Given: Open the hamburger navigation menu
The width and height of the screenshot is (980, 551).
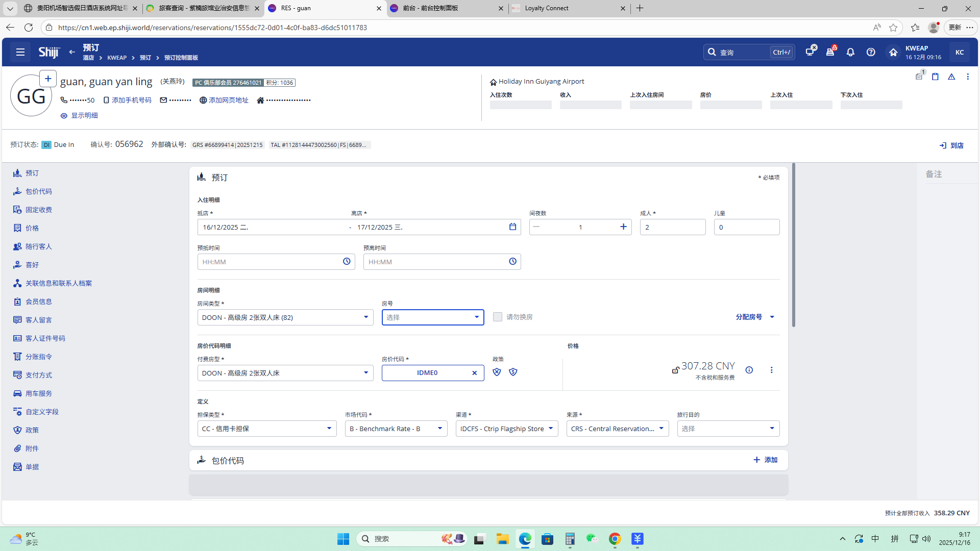Looking at the screenshot, I should tap(20, 52).
